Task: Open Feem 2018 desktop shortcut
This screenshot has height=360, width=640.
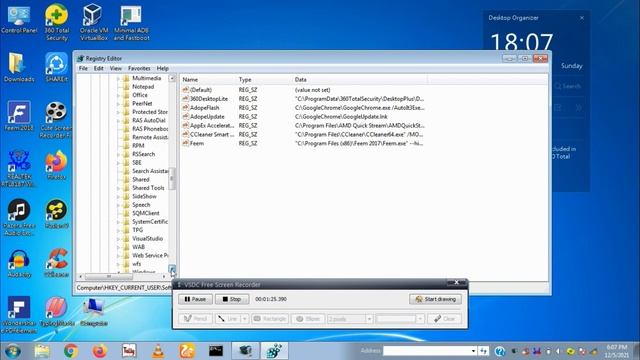Action: pos(19,116)
